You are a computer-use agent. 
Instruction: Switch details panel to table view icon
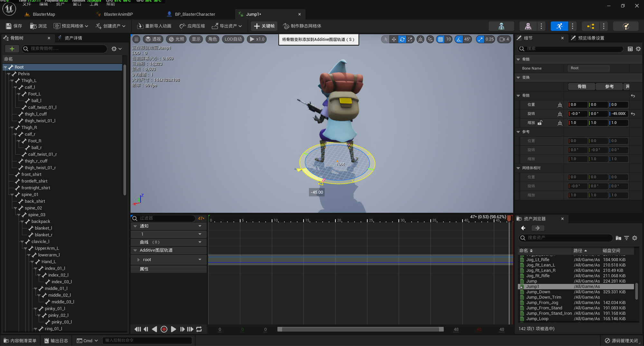pos(630,49)
